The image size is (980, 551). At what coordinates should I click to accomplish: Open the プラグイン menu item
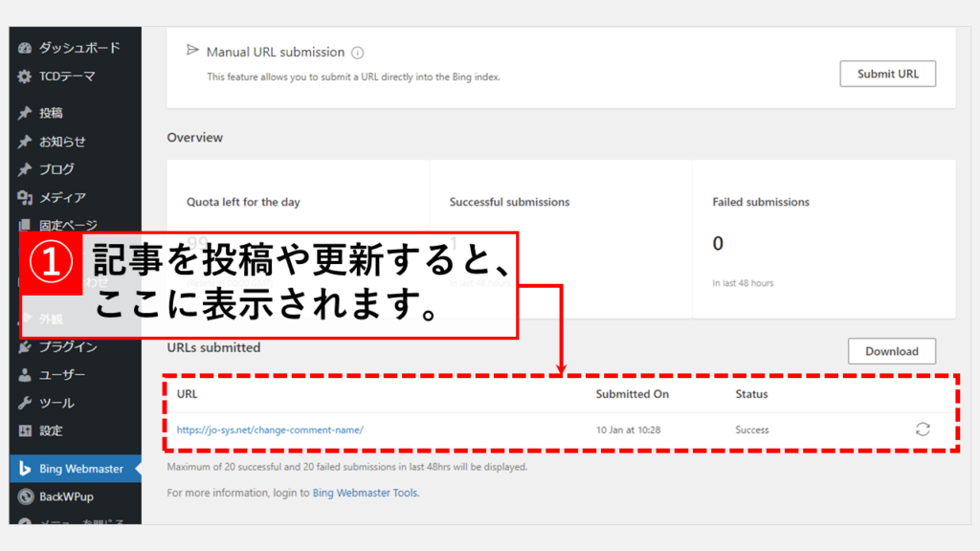point(68,347)
